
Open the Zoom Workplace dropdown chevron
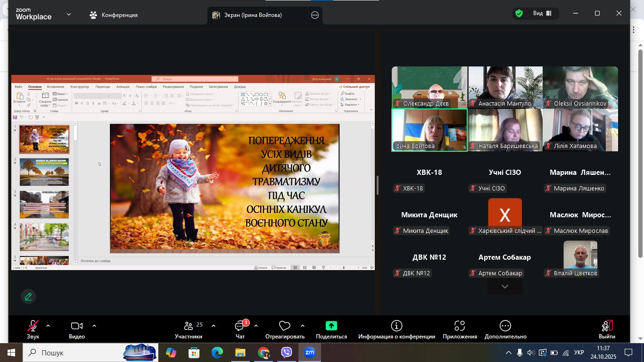69,14
